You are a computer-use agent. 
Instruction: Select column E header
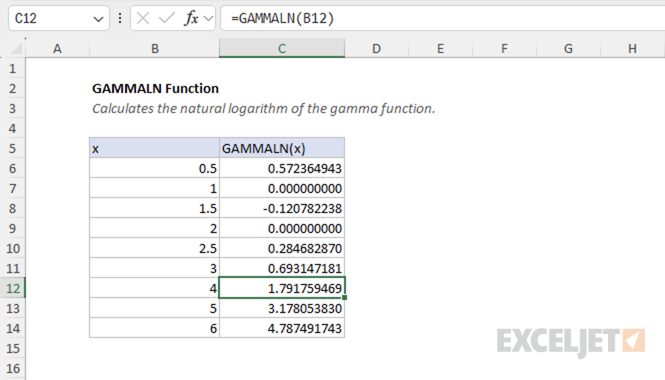tap(441, 48)
